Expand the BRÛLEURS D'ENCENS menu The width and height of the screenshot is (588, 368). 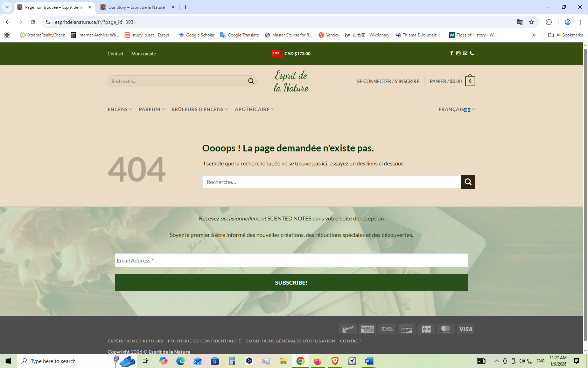[x=200, y=109]
